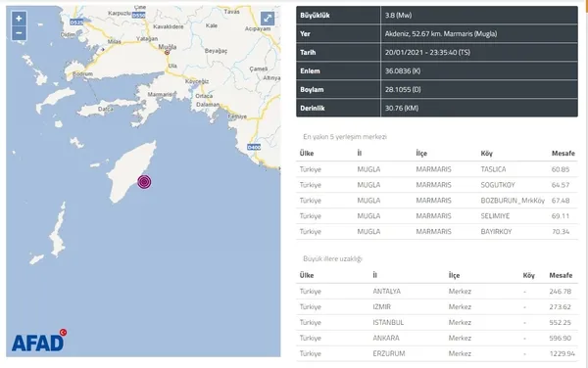Click the distance value 67.48
The width and height of the screenshot is (588, 368).
(x=561, y=201)
